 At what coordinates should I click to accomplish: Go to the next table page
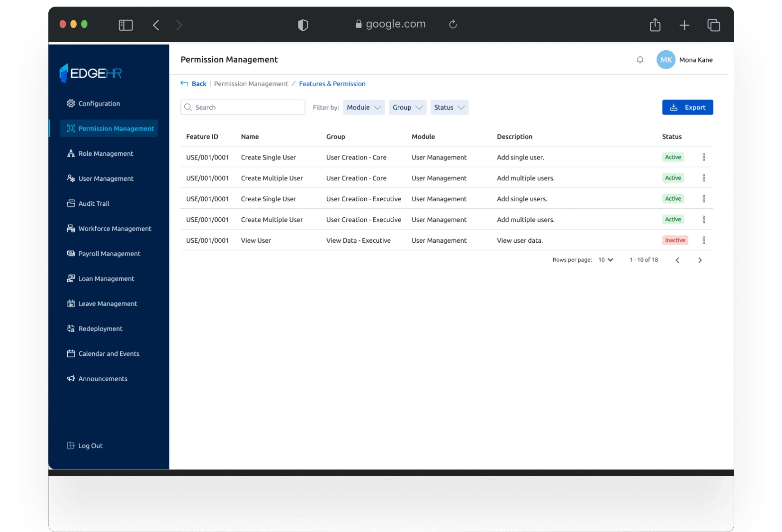tap(700, 260)
